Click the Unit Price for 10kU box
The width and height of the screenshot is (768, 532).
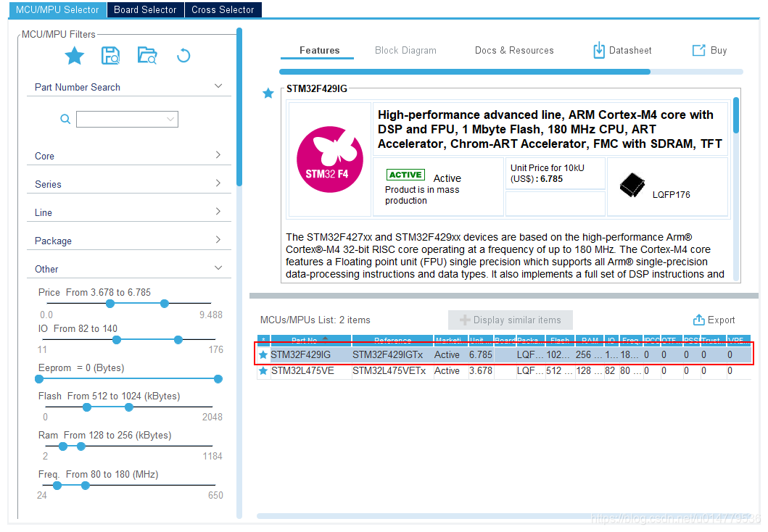555,173
